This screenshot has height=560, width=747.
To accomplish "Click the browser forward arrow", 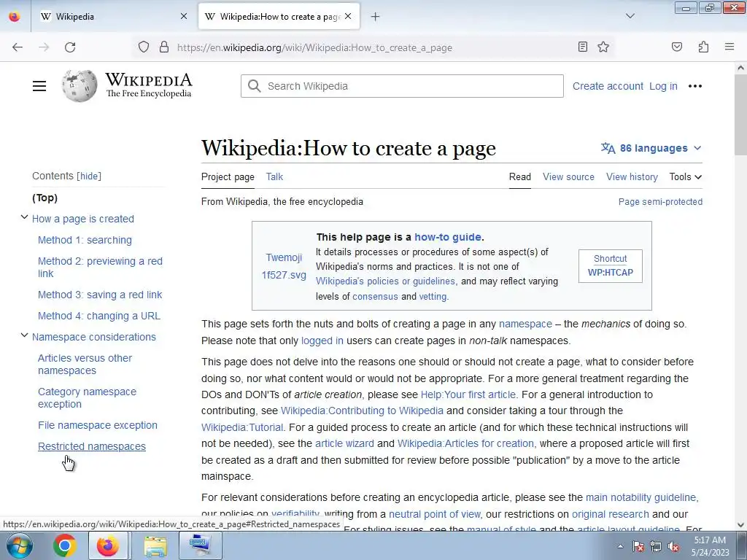I will pos(44,47).
